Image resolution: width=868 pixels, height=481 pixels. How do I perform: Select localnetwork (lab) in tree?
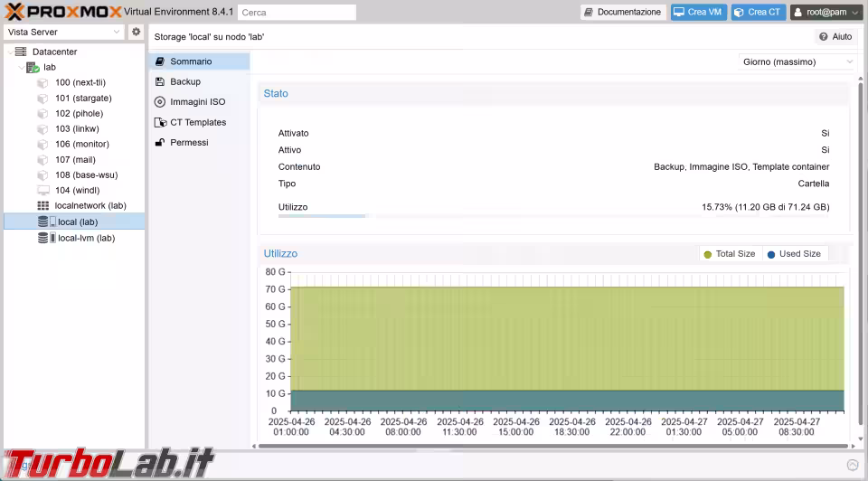point(90,205)
